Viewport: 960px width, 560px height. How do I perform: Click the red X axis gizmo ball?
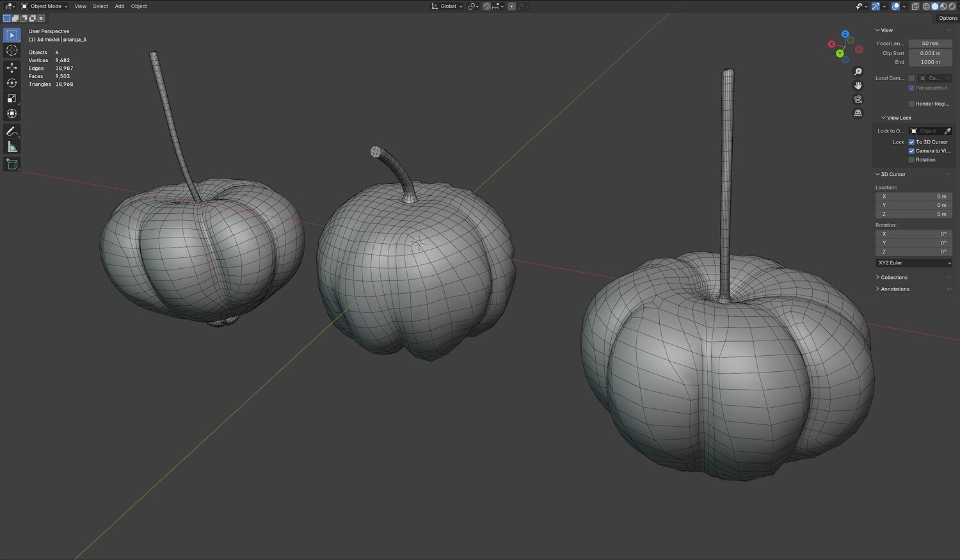point(832,44)
